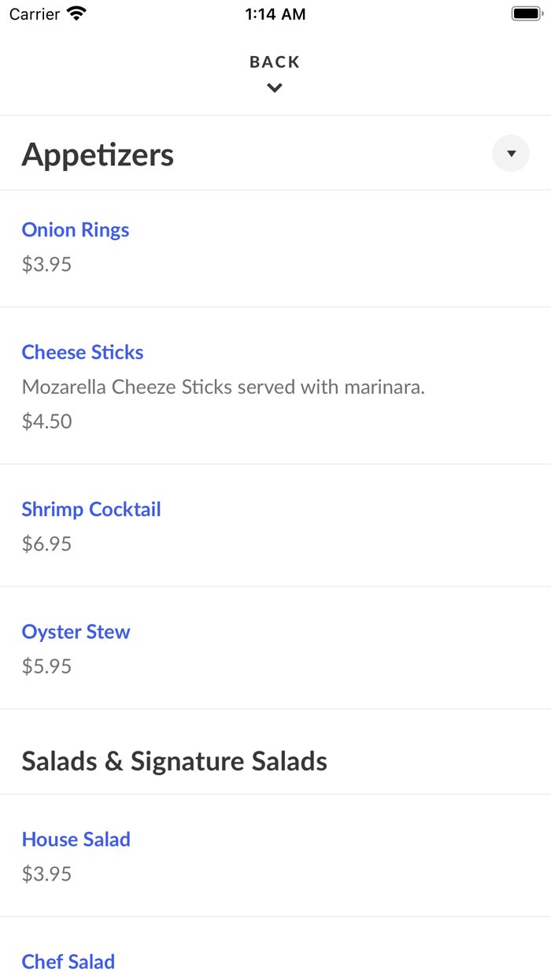The width and height of the screenshot is (551, 980).
Task: Open the Appetizers category dropdown arrow
Action: pos(511,154)
